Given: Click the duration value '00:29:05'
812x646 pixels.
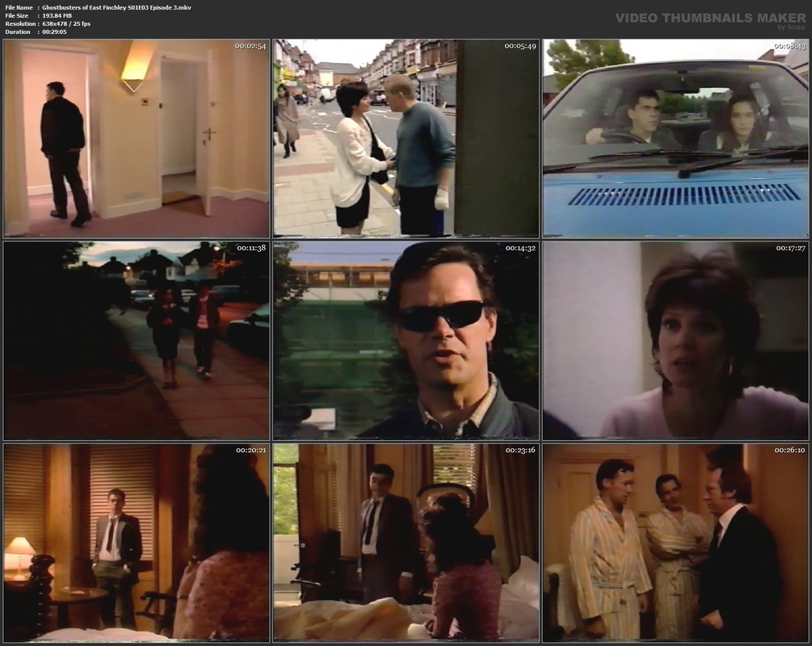Looking at the screenshot, I should pos(54,31).
